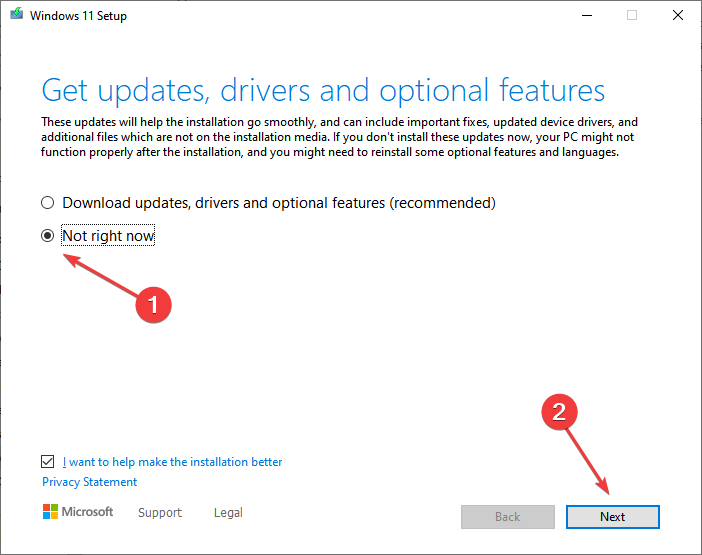Open the Privacy Statement link
This screenshot has height=555, width=702.
click(90, 482)
